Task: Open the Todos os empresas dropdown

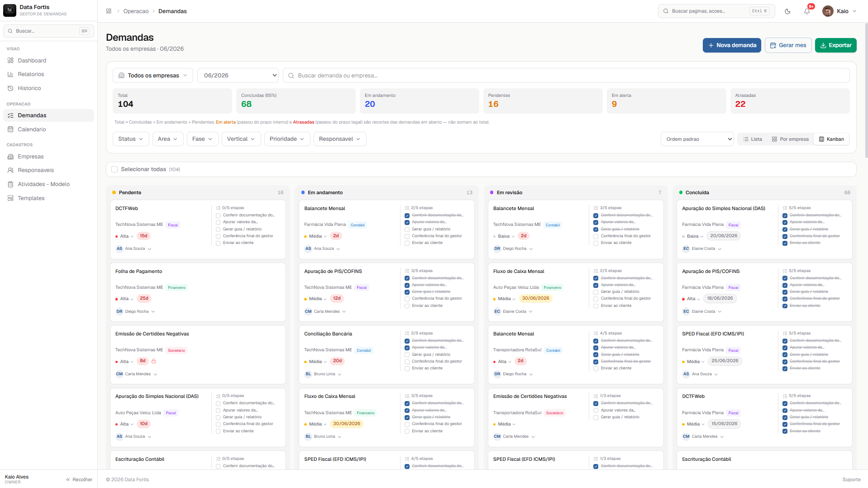Action: pos(153,76)
